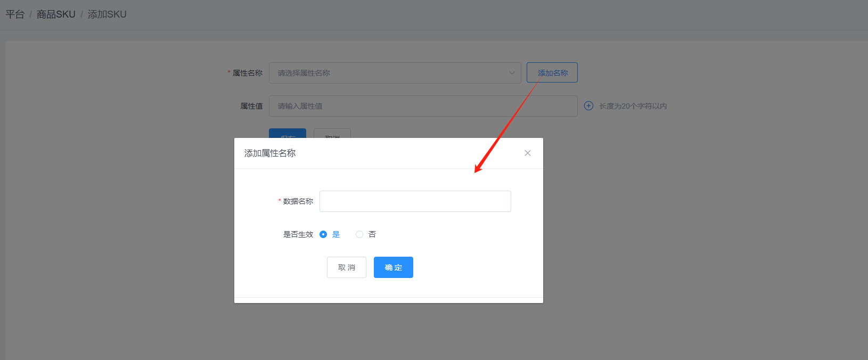
Task: Navigate to 商品SKU breadcrumb item
Action: pos(56,14)
